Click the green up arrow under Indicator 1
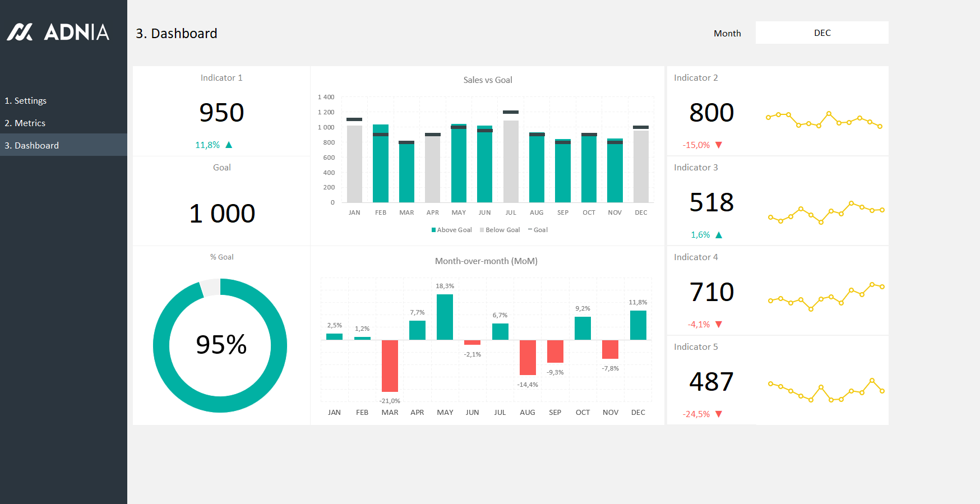Screen dimensions: 980x504 point(229,145)
